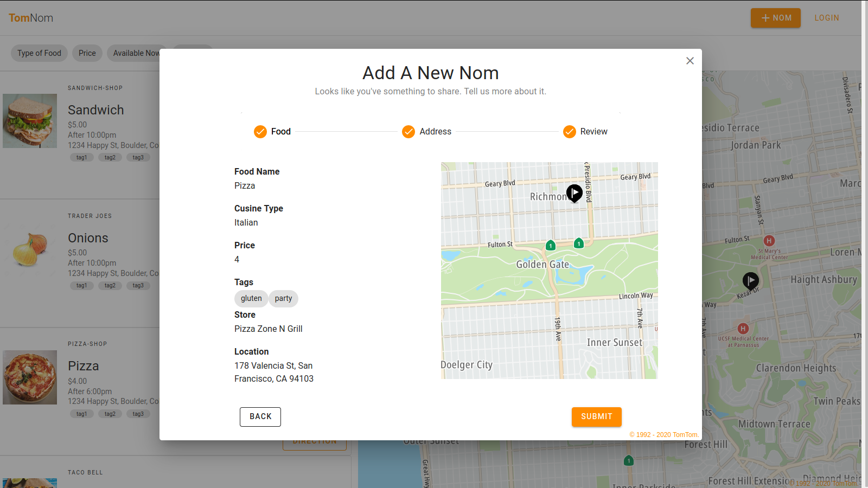Click the Review step checkmark icon
The image size is (868, 488).
(570, 132)
